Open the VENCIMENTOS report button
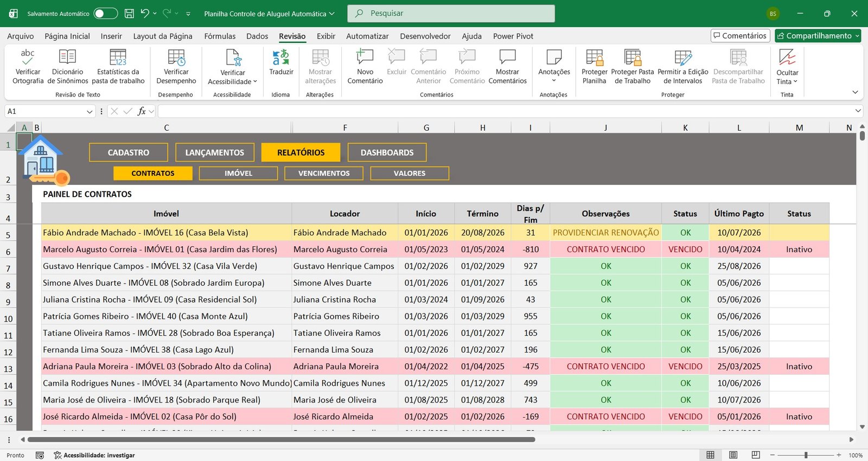 pos(324,173)
